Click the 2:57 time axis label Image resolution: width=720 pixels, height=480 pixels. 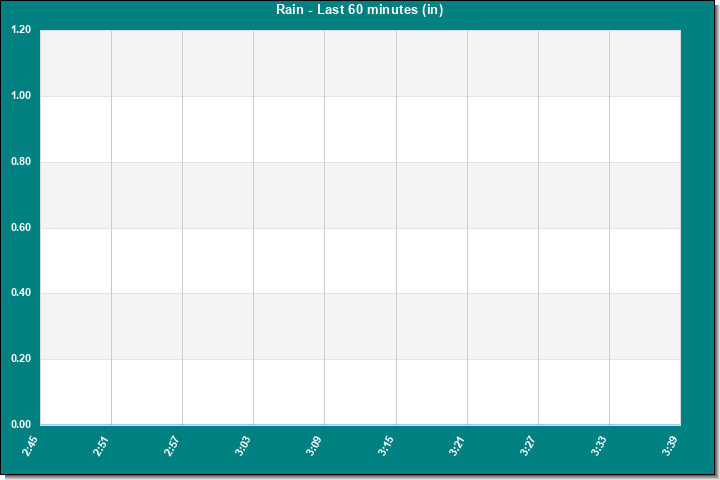tap(172, 446)
